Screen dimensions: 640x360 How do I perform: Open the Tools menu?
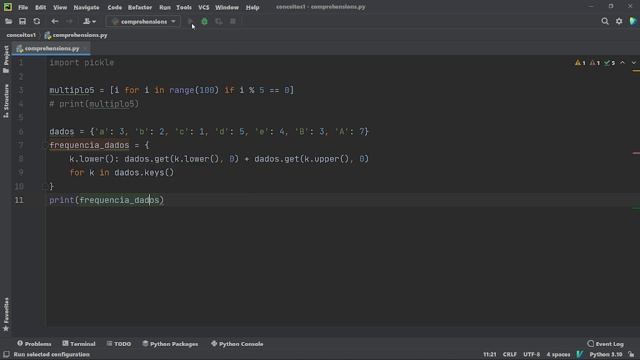click(x=184, y=7)
